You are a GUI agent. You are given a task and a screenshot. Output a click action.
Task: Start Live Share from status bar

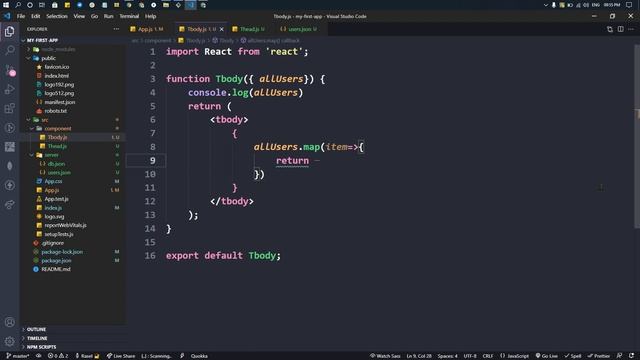[121, 356]
